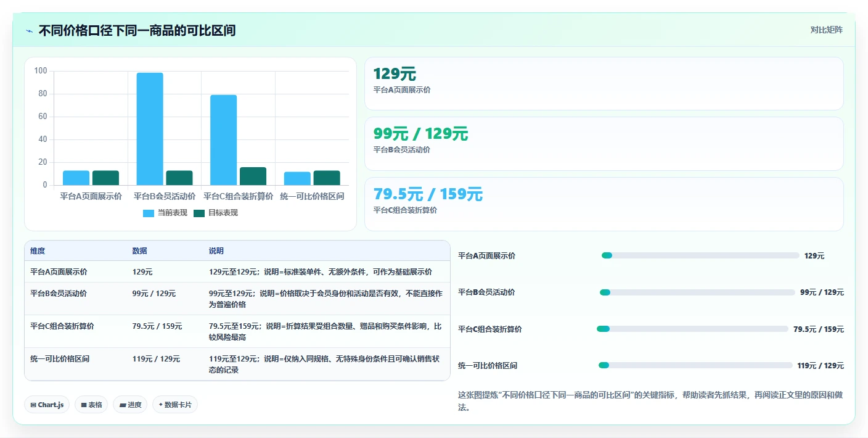Click the 99元 / 129元 table data cell
This screenshot has height=438, width=868.
pyautogui.click(x=154, y=294)
